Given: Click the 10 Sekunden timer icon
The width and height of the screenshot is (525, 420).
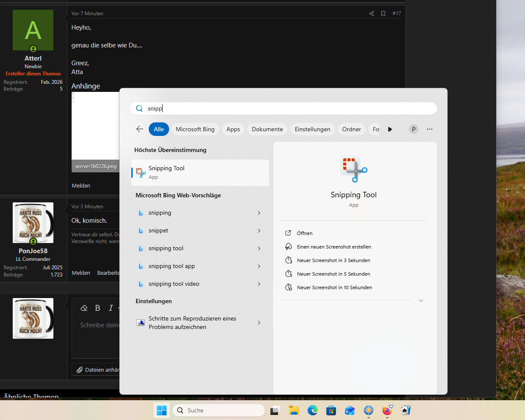Looking at the screenshot, I should [x=289, y=287].
